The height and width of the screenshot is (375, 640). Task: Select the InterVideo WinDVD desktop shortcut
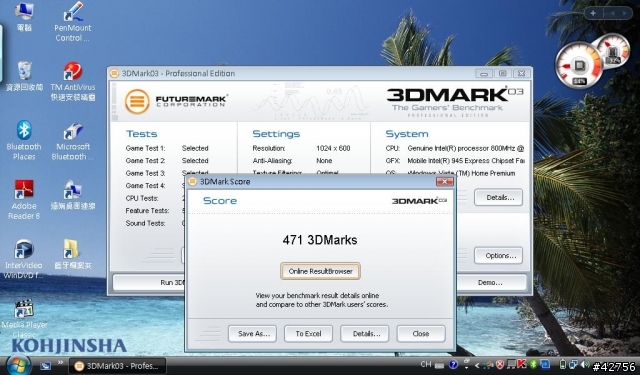(24, 259)
